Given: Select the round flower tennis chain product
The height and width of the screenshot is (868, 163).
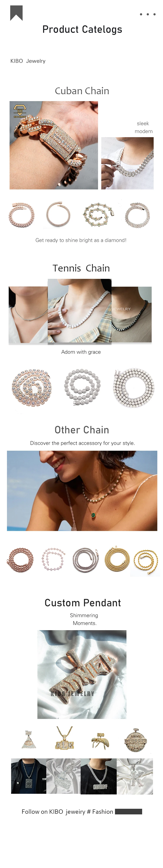Looking at the screenshot, I should [82, 387].
